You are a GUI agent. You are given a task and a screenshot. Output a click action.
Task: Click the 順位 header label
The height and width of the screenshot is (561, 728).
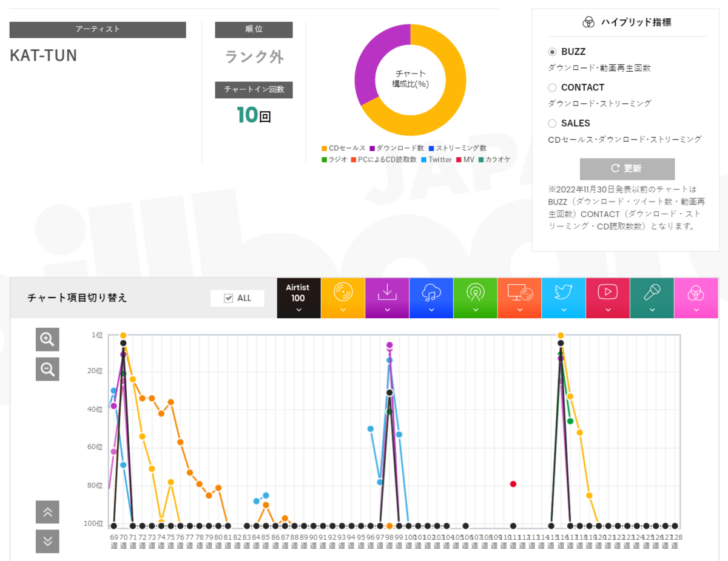click(x=254, y=30)
